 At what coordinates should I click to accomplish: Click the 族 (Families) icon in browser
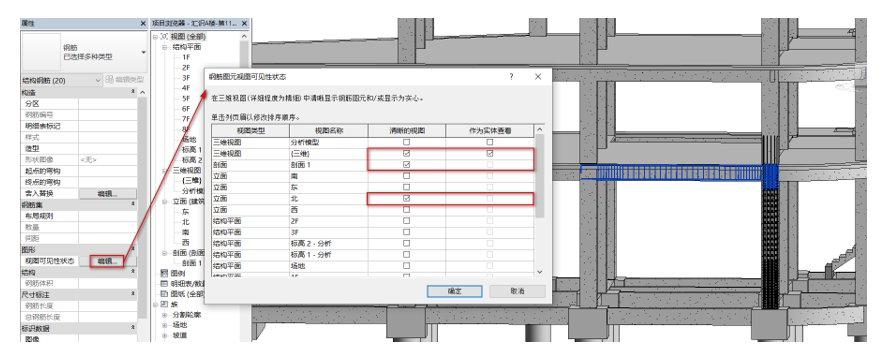click(x=165, y=304)
